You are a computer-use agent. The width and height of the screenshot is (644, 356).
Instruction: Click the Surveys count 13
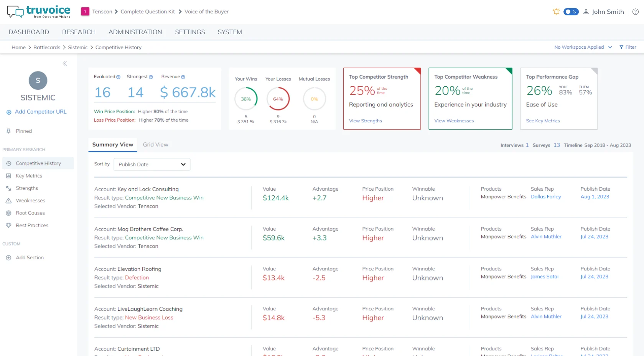(x=557, y=145)
